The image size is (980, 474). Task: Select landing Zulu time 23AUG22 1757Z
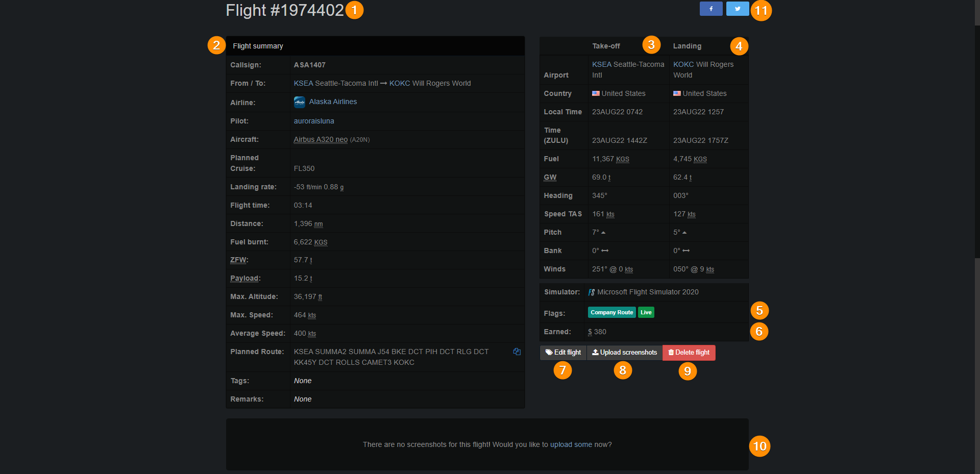[701, 140]
